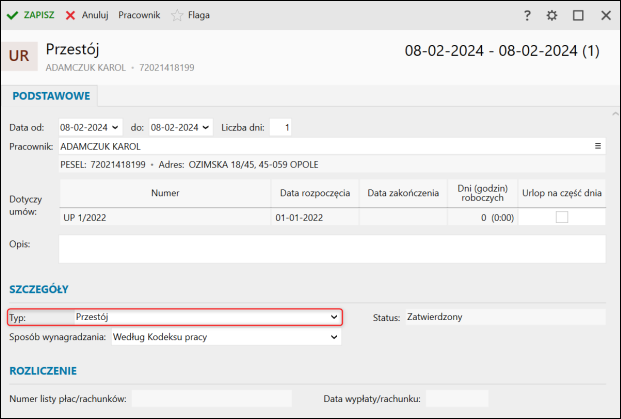Click the Data rozpoczęcia column header
The width and height of the screenshot is (621, 419).
click(315, 193)
